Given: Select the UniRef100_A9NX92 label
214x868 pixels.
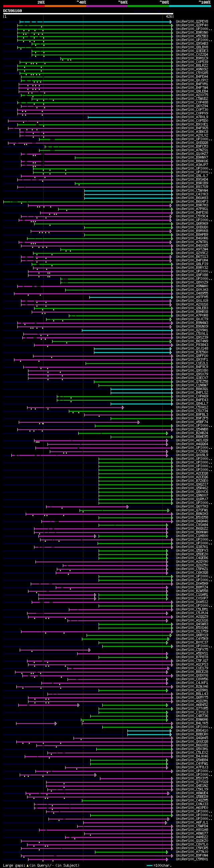Looking at the screenshot, I should pyautogui.click(x=192, y=69).
